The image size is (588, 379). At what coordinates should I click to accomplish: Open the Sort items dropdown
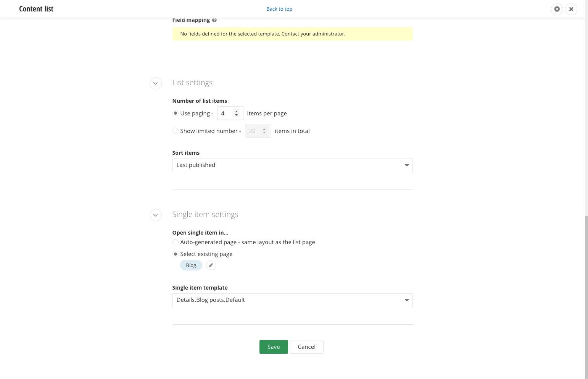click(x=292, y=165)
